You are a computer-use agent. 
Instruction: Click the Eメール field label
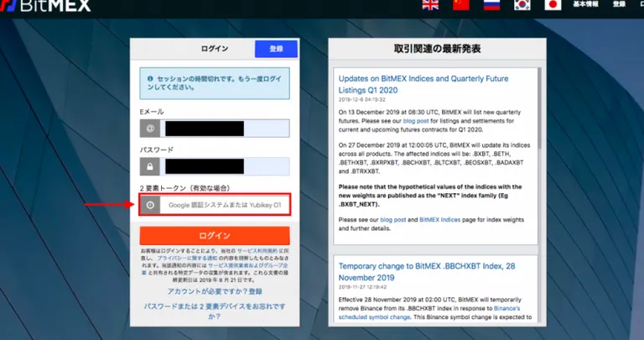point(152,112)
